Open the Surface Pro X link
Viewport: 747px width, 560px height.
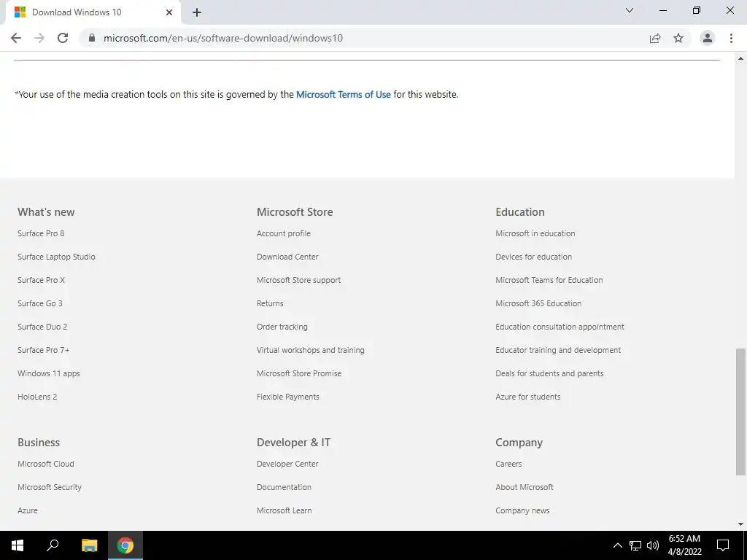tap(41, 280)
